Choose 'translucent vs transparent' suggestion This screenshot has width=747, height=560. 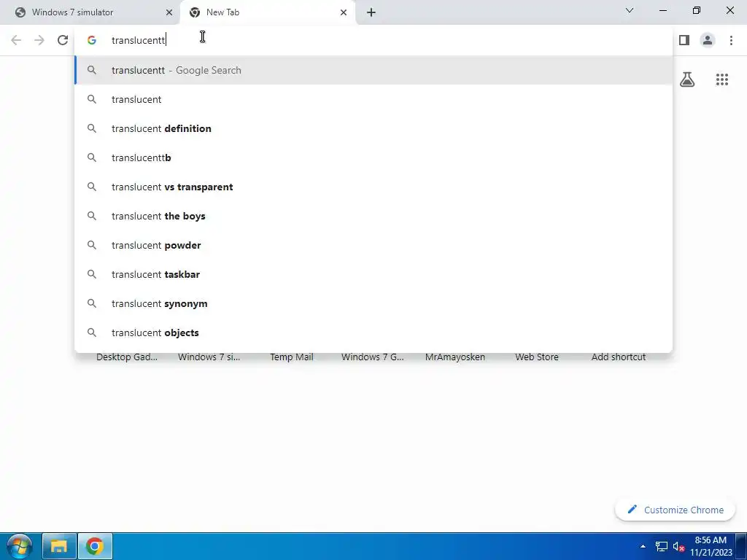coord(373,187)
